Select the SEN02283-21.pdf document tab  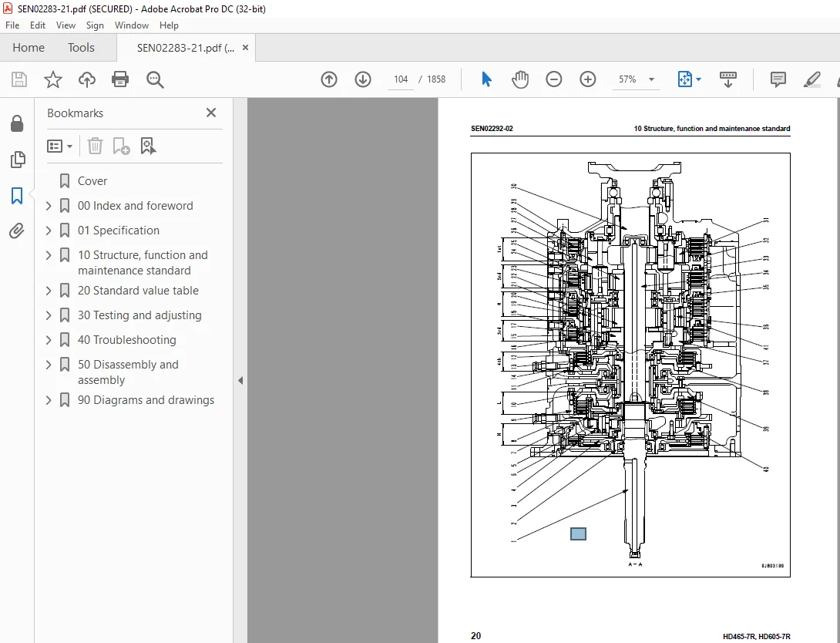tap(186, 48)
